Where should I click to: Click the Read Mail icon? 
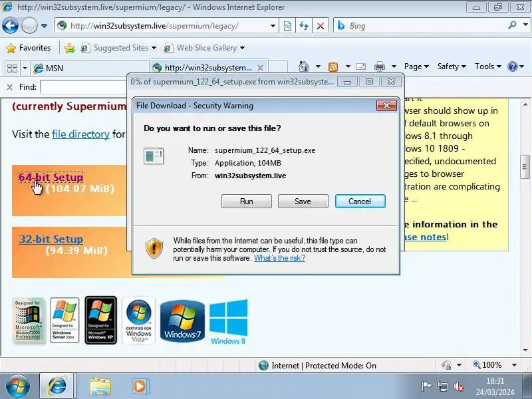pos(360,66)
